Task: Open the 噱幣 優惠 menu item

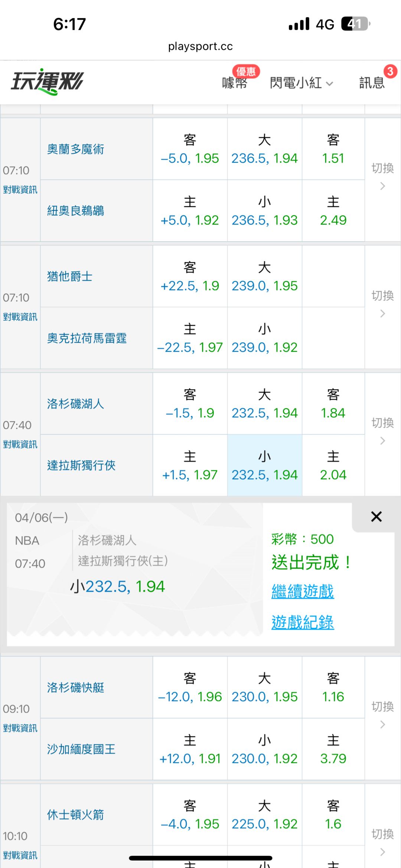Action: [x=235, y=82]
